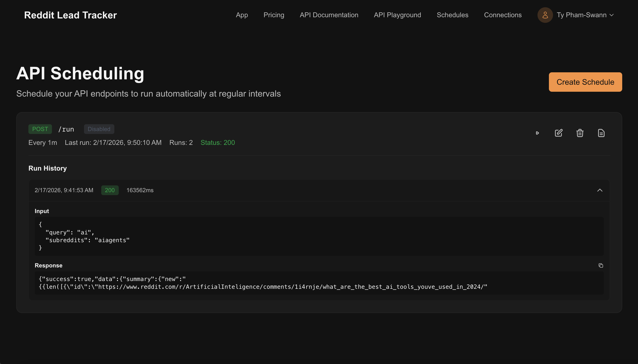The image size is (638, 364).
Task: Click the green 200 status badge
Action: coord(109,190)
